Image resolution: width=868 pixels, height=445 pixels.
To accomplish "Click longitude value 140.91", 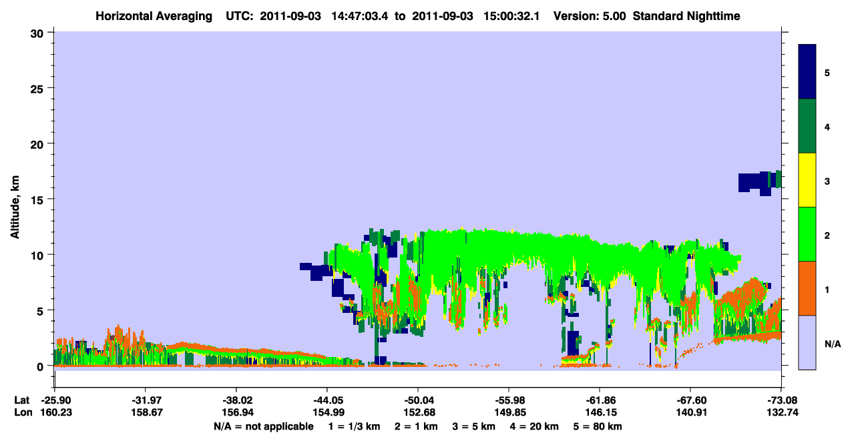I will 690,412.
